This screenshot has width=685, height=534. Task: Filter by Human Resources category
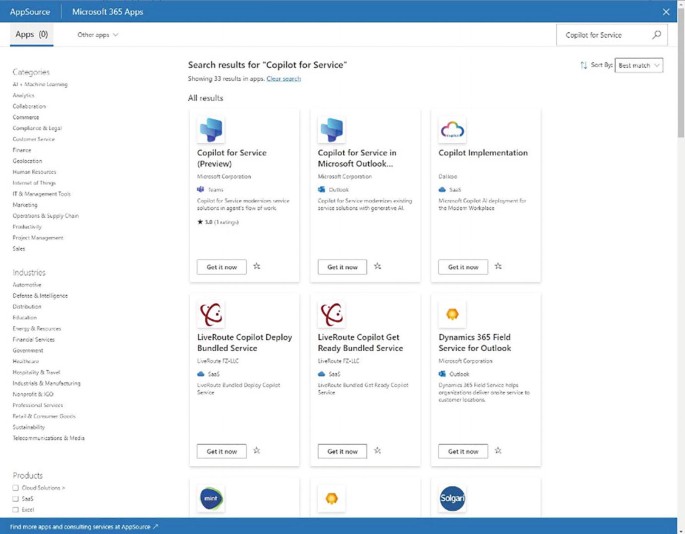pyautogui.click(x=35, y=172)
